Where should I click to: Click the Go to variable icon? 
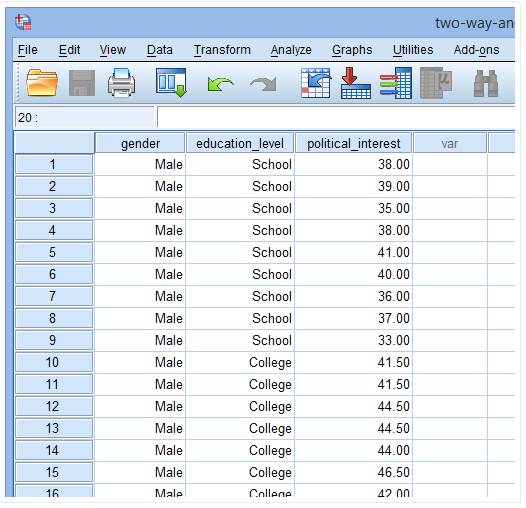(356, 83)
